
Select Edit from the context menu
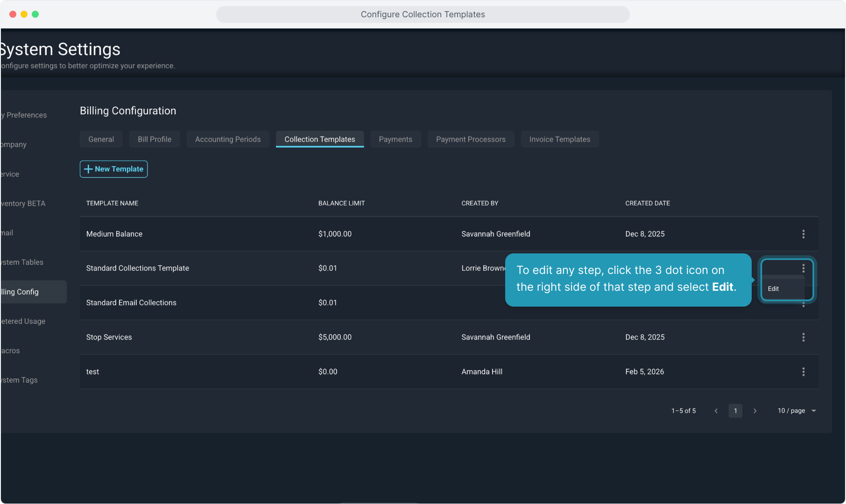[774, 289]
